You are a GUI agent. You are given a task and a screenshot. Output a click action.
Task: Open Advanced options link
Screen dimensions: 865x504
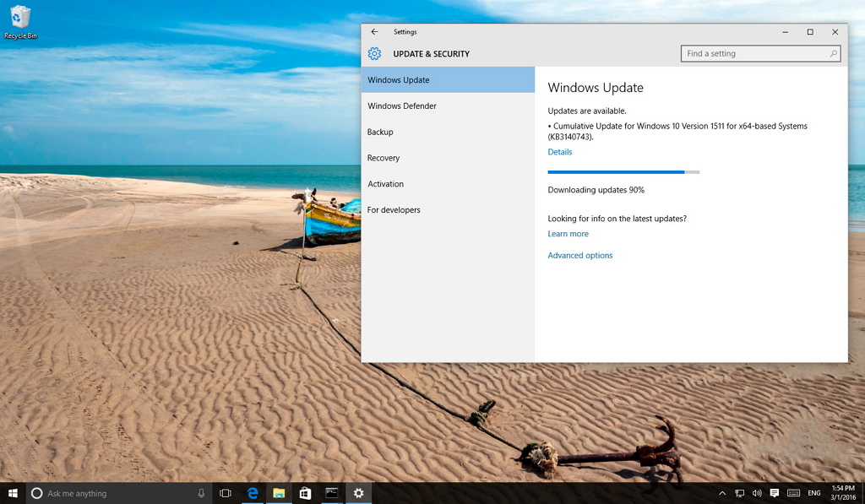click(580, 255)
